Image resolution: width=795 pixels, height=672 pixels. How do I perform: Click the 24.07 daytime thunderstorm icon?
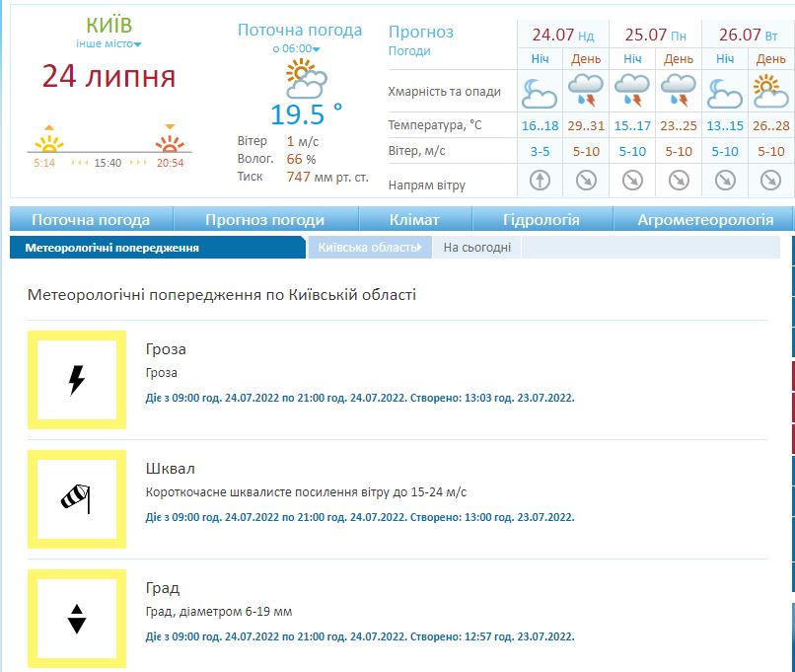[586, 92]
